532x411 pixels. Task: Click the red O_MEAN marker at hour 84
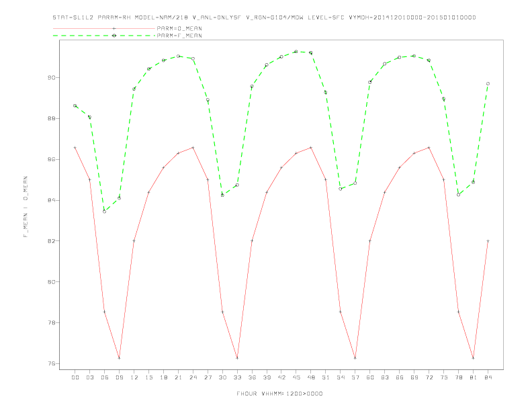pos(488,241)
